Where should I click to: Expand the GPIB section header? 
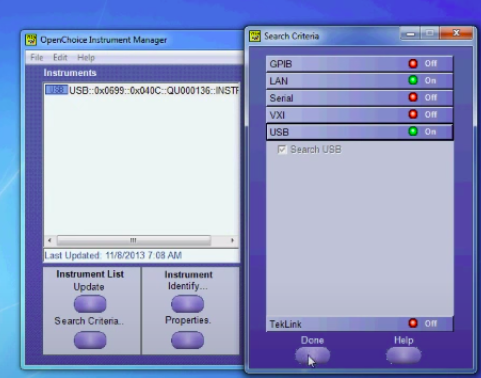[360, 64]
